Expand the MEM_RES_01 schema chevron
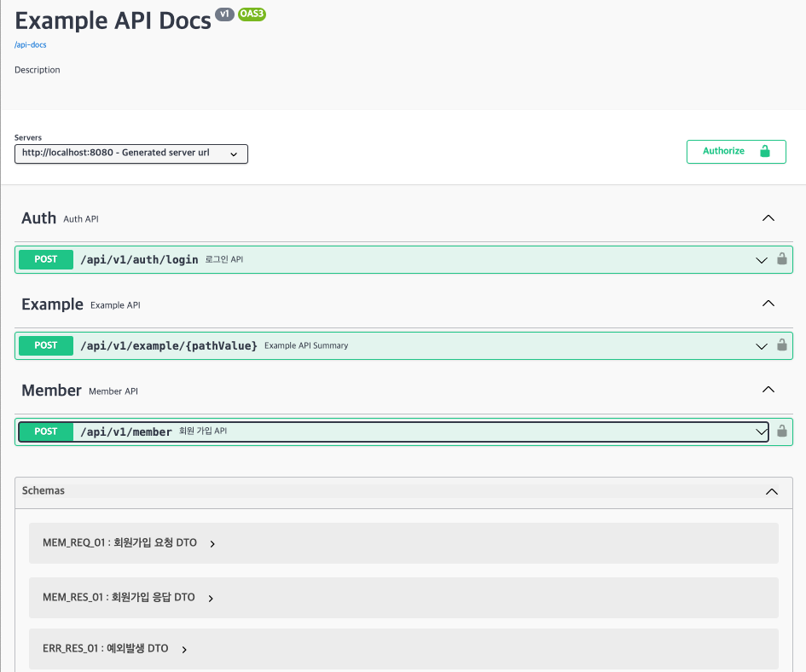Screen dimensions: 806x672 click(211, 599)
